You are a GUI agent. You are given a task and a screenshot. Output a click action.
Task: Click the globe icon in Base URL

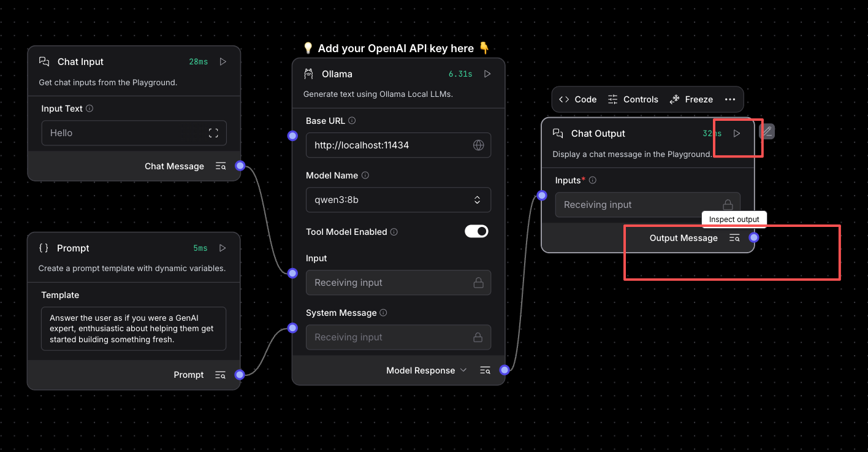[478, 145]
